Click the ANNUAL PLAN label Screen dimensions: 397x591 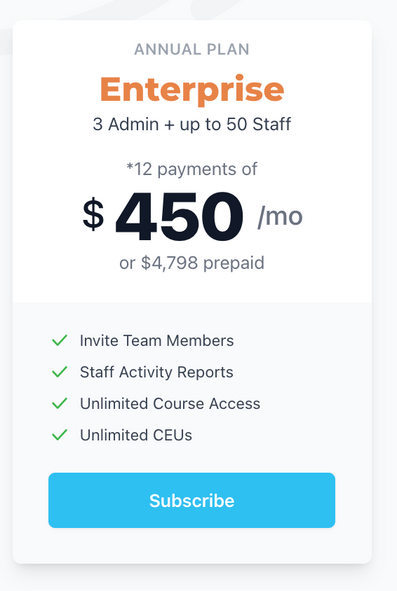[x=192, y=49]
